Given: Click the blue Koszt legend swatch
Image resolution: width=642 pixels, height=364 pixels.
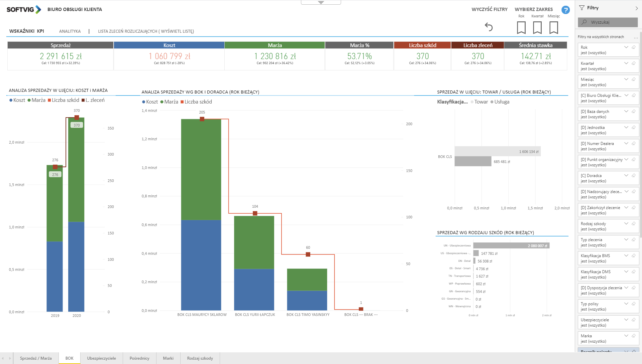Looking at the screenshot, I should pos(11,100).
